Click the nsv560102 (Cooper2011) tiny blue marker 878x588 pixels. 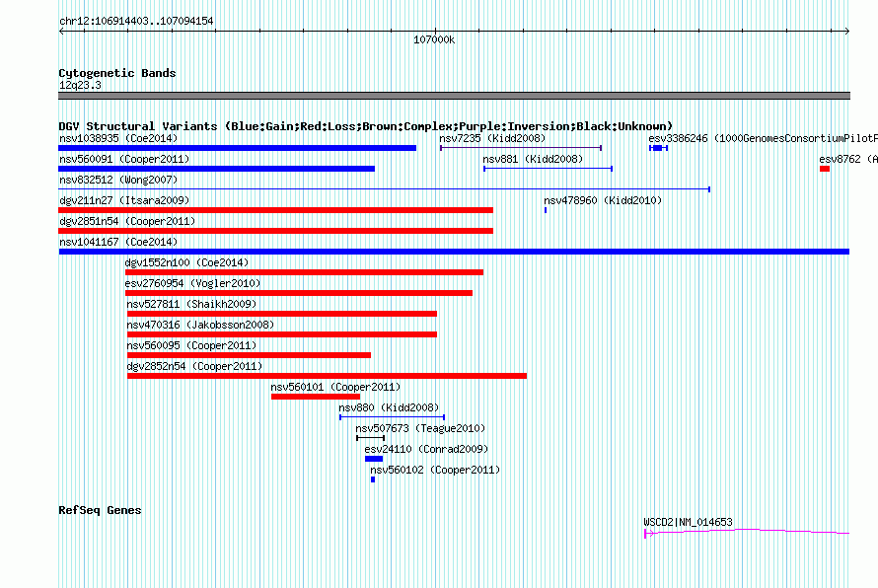(x=373, y=479)
